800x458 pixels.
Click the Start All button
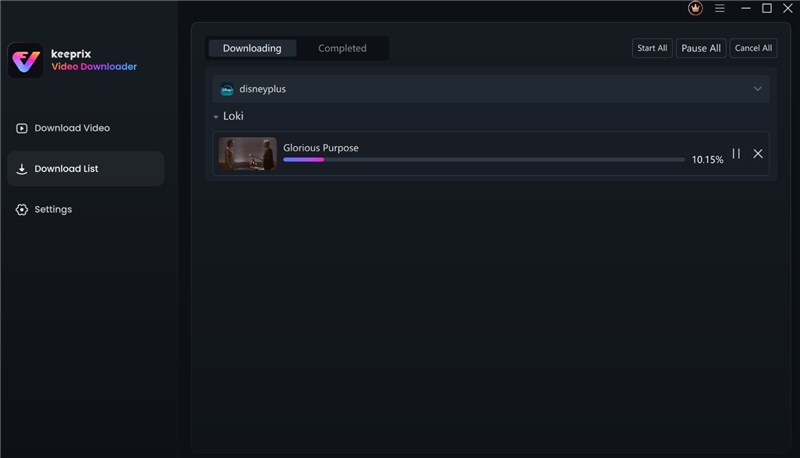click(652, 48)
